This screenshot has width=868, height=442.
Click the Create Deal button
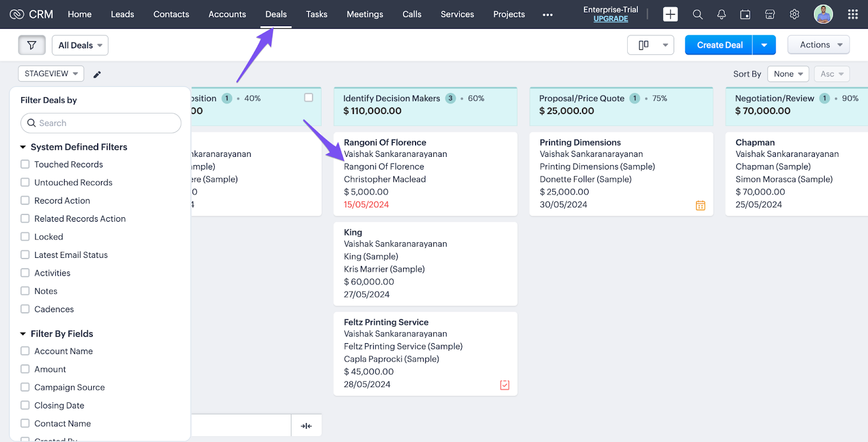coord(719,45)
